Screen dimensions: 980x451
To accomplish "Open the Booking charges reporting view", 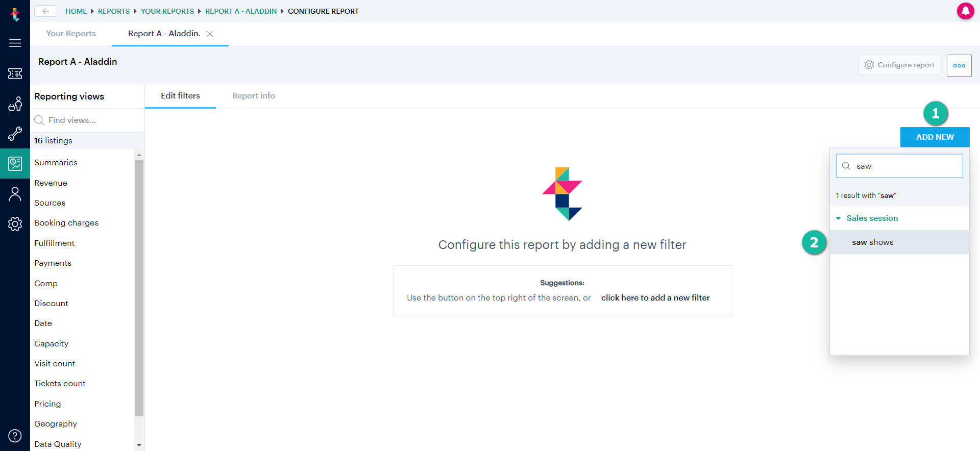I will click(x=66, y=223).
